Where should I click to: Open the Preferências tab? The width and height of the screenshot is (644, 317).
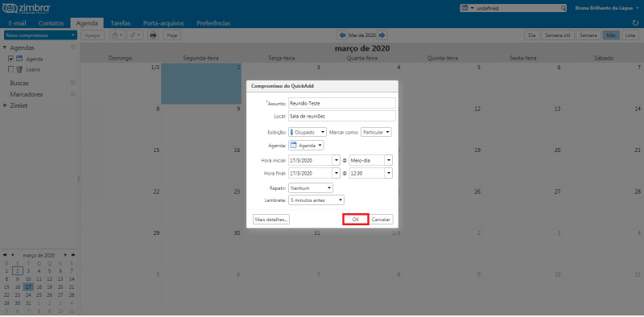click(x=213, y=23)
